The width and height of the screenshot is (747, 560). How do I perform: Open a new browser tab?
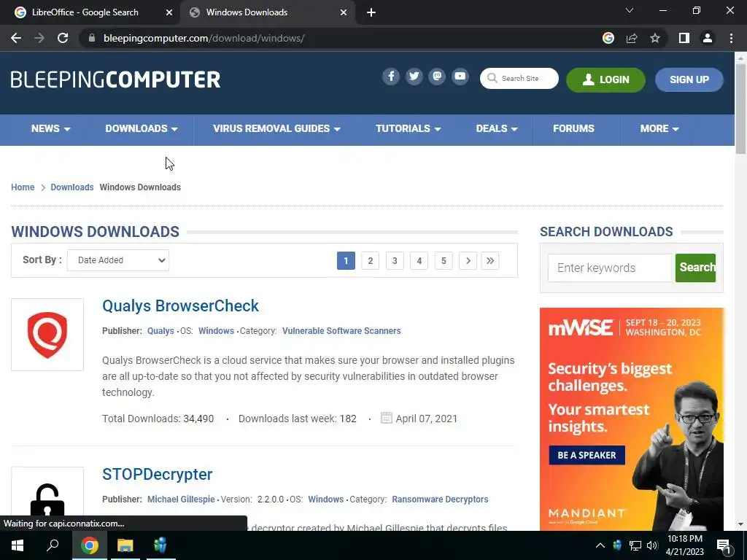click(x=371, y=12)
